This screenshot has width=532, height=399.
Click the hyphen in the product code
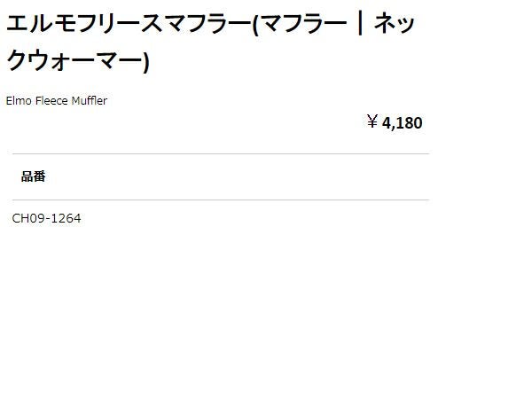click(47, 219)
